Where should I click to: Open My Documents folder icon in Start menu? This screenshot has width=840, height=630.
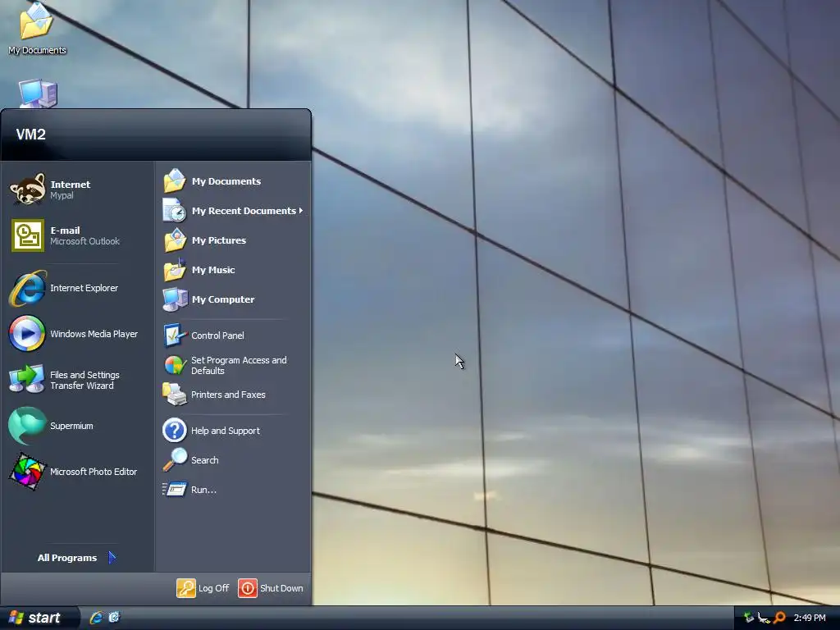pos(175,181)
